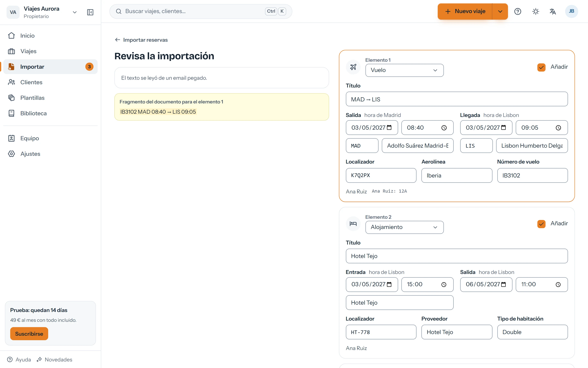Go to Inicio in the sidebar

pyautogui.click(x=50, y=36)
